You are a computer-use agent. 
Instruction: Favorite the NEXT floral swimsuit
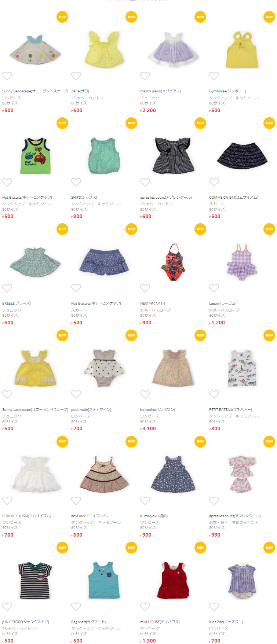click(145, 288)
